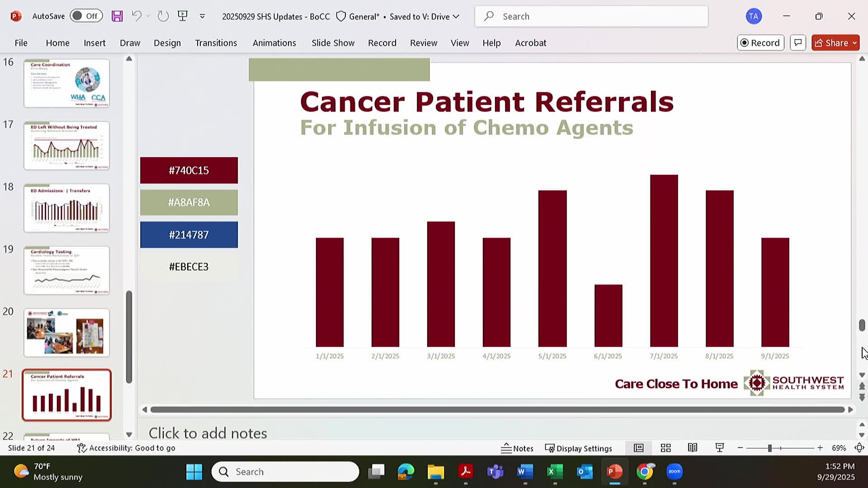Select the #214787 blue color swatch
The height and width of the screenshot is (488, 868).
tap(189, 235)
